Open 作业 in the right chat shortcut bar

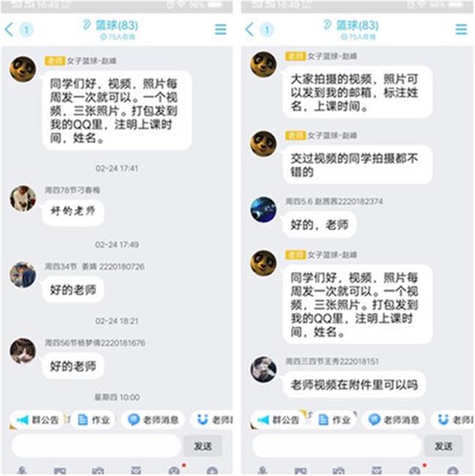pyautogui.click(x=334, y=420)
